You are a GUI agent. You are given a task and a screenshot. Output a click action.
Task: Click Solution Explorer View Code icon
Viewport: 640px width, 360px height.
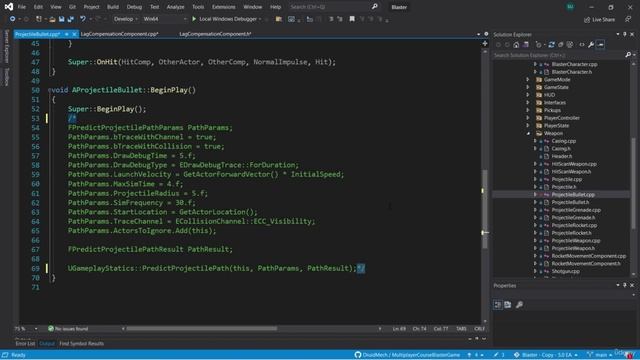point(582,44)
